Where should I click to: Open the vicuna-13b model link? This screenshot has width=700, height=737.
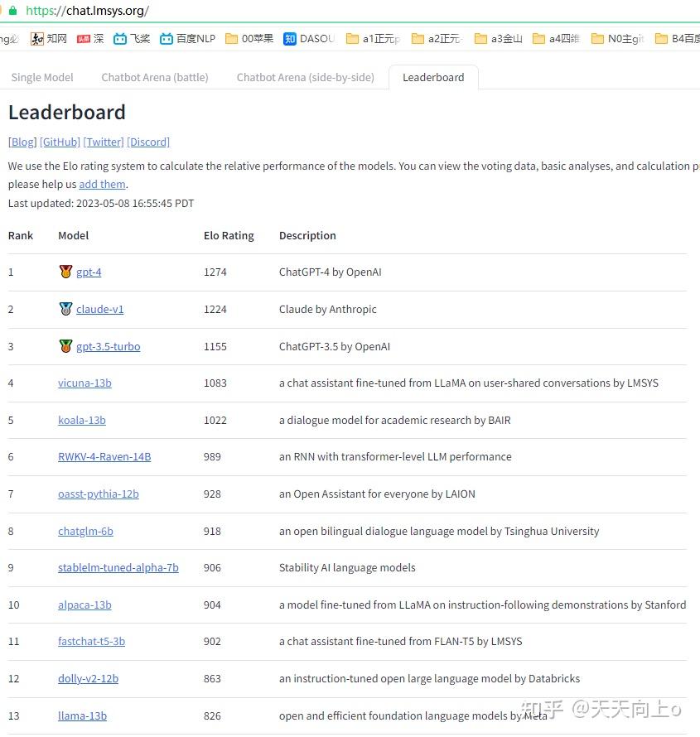point(84,383)
